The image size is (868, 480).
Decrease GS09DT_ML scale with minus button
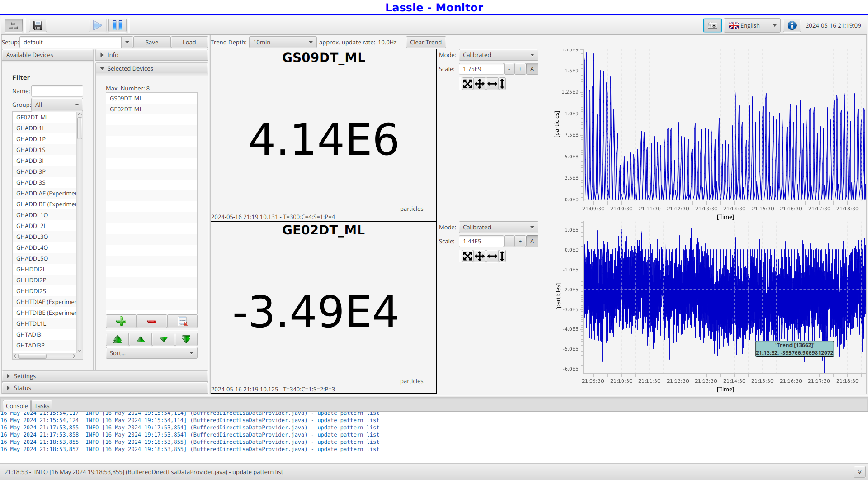point(509,69)
